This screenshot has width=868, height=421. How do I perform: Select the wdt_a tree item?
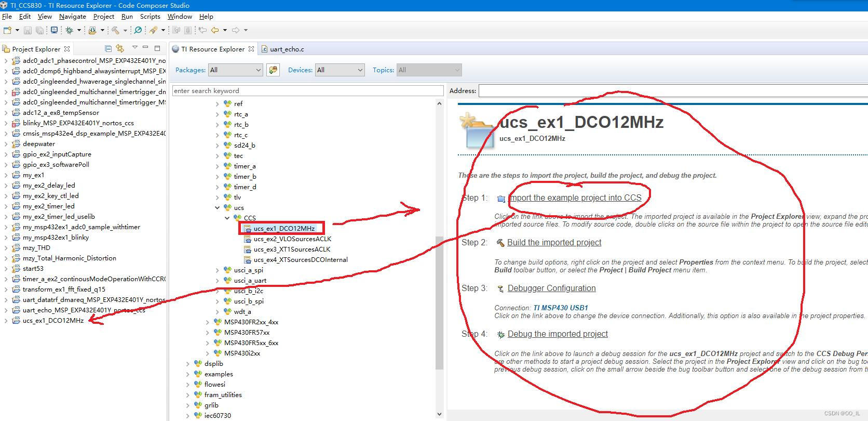(x=242, y=311)
